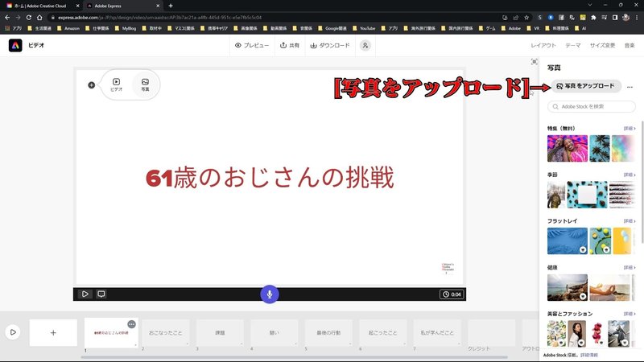The image size is (644, 362).
Task: Select the flowers collage fashion photo
Action: 556,334
